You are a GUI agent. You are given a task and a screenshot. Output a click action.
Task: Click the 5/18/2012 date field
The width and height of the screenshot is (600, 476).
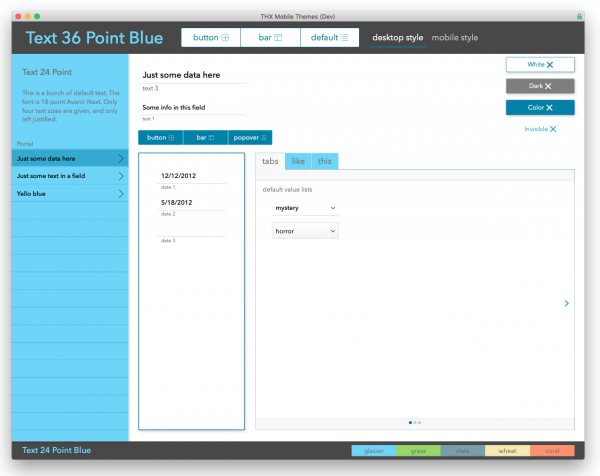pyautogui.click(x=191, y=202)
